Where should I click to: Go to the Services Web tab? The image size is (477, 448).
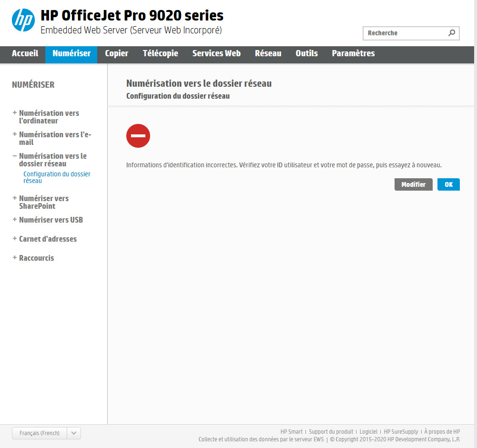tap(216, 53)
